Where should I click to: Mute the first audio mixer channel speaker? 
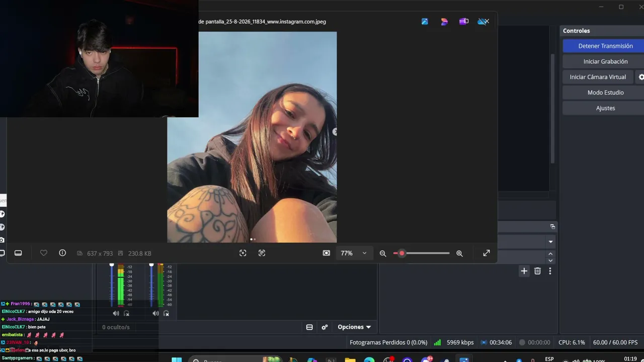[x=116, y=313]
